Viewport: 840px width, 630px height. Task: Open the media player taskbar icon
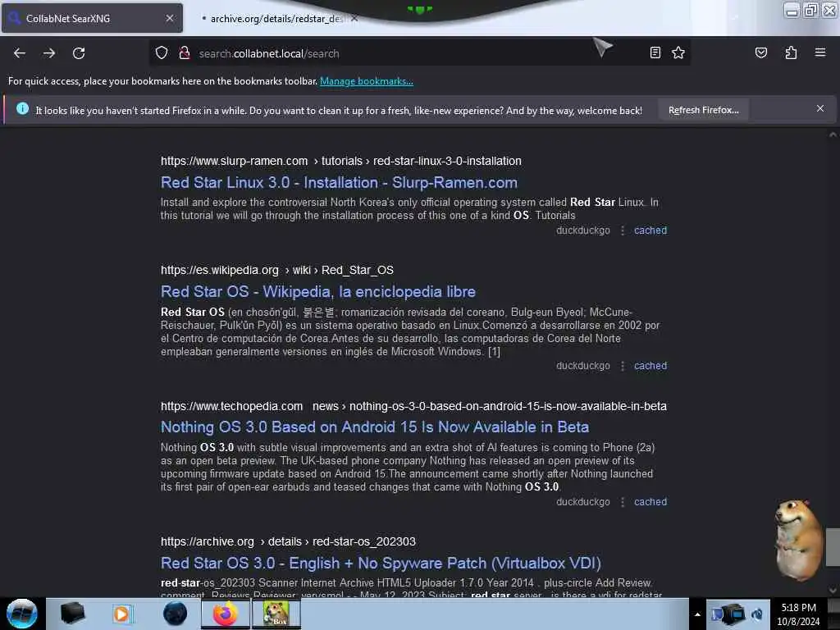pyautogui.click(x=122, y=614)
